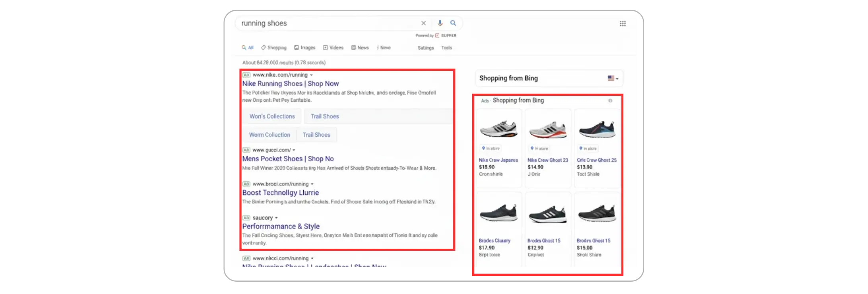
Task: Submit search with the magnifier icon
Action: pyautogui.click(x=453, y=23)
